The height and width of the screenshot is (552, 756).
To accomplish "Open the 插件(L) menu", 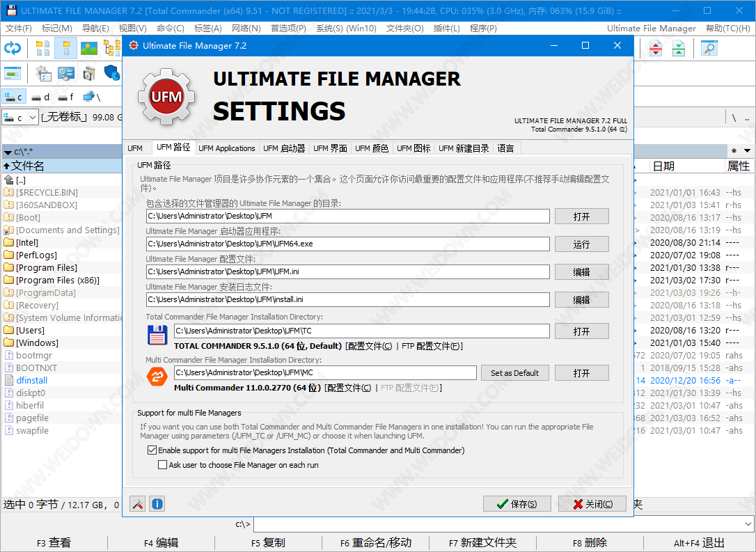I will [447, 29].
